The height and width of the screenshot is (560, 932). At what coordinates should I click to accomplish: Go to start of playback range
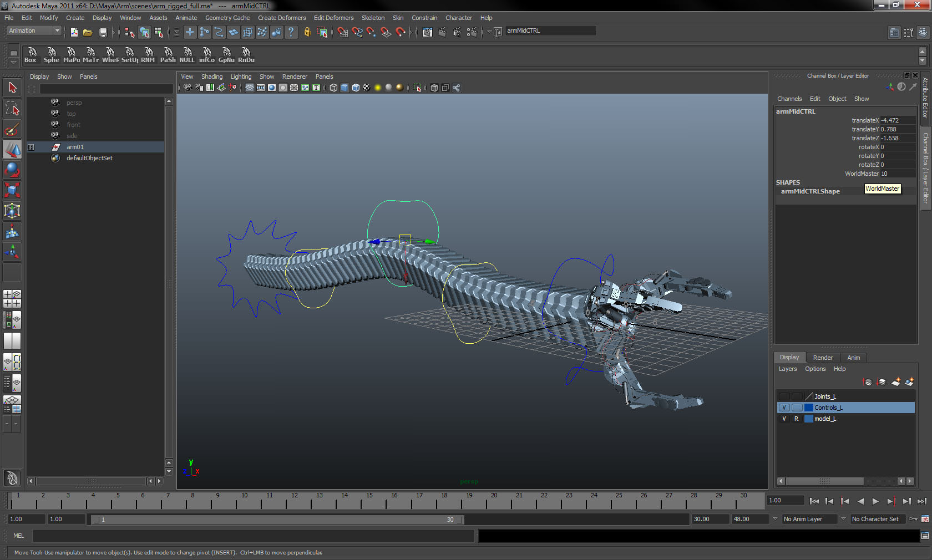coord(814,501)
